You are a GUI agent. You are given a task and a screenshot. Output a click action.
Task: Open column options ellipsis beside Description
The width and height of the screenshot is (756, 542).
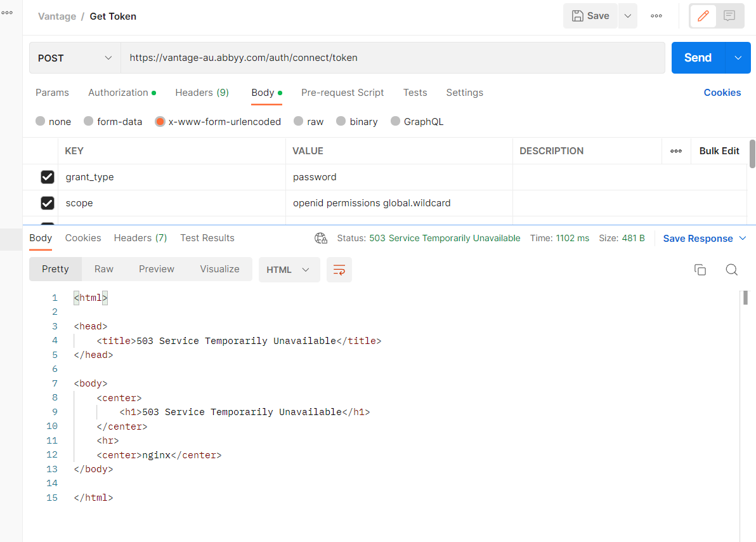click(676, 151)
